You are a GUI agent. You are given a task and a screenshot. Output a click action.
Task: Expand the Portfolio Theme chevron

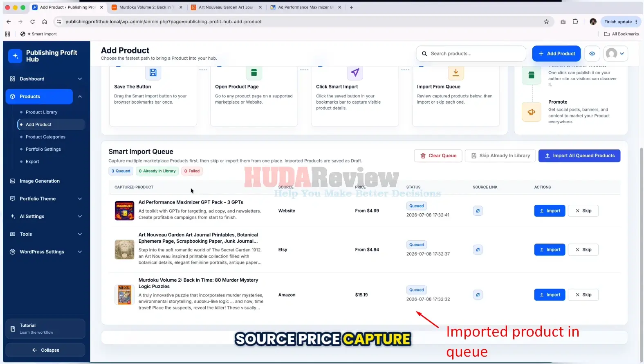coord(80,199)
